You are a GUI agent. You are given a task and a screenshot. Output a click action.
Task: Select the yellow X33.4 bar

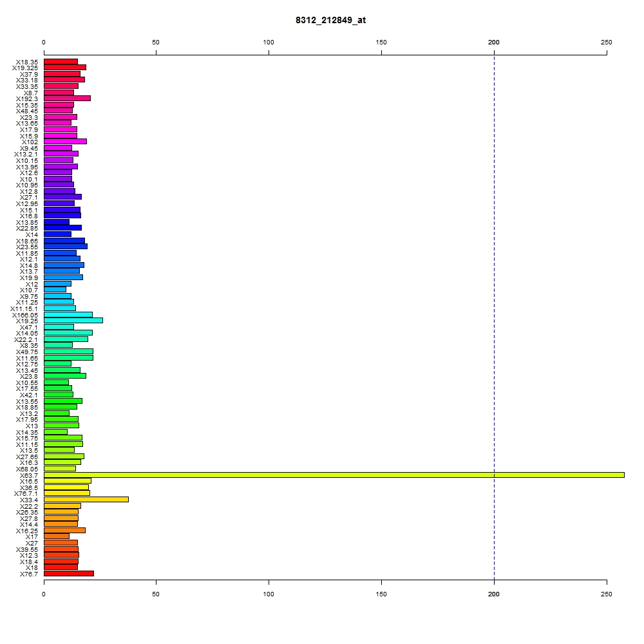86,500
